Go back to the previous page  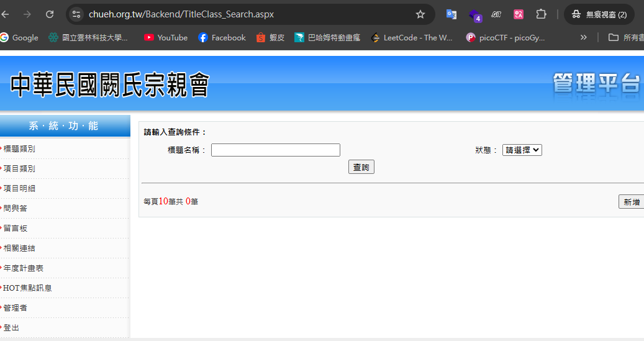click(5, 14)
